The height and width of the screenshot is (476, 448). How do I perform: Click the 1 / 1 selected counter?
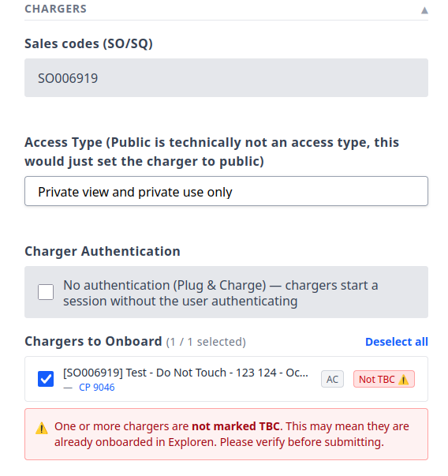[206, 342]
